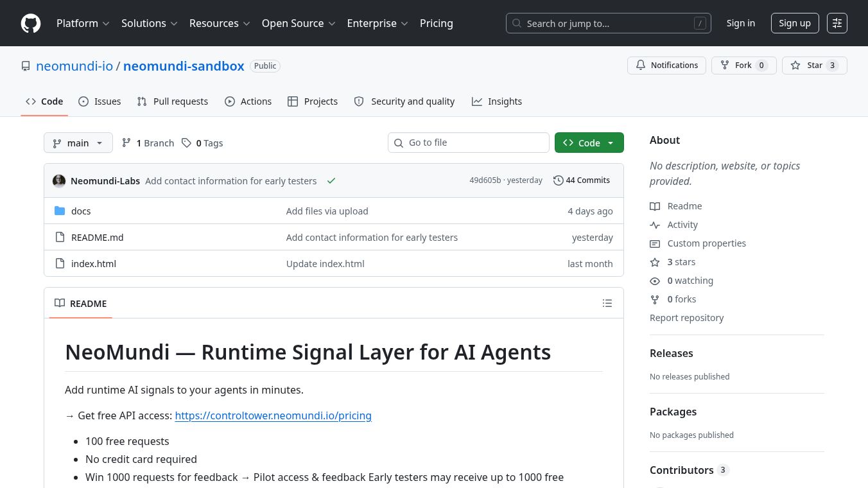Open the green Code dropdown button
868x488 pixels.
click(589, 143)
